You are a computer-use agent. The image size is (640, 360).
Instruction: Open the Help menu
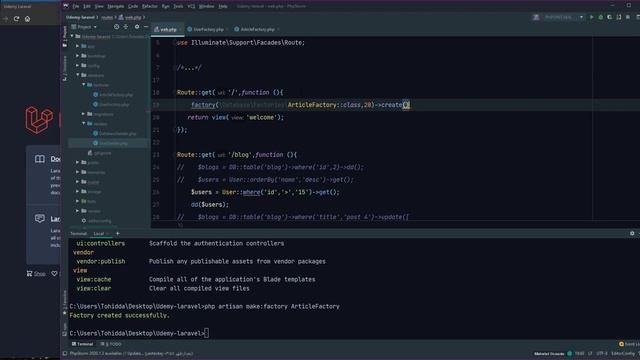[222, 6]
